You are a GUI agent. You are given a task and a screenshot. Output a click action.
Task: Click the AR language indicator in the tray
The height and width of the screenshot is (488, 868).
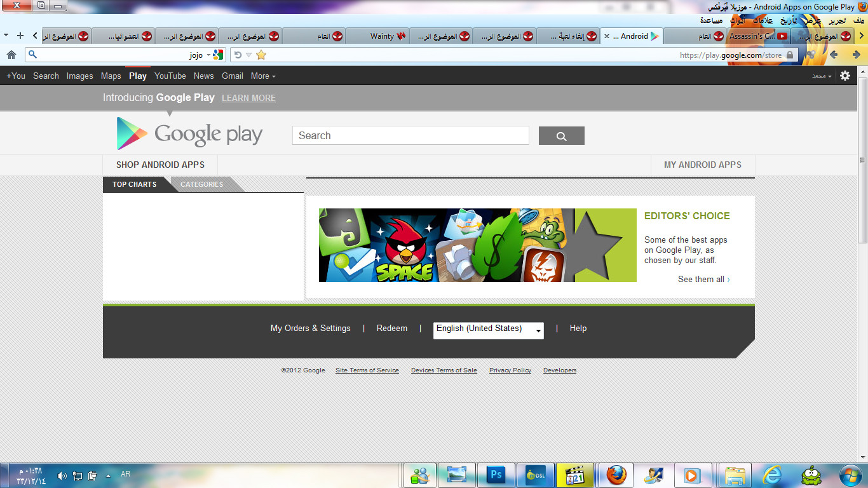(x=125, y=474)
